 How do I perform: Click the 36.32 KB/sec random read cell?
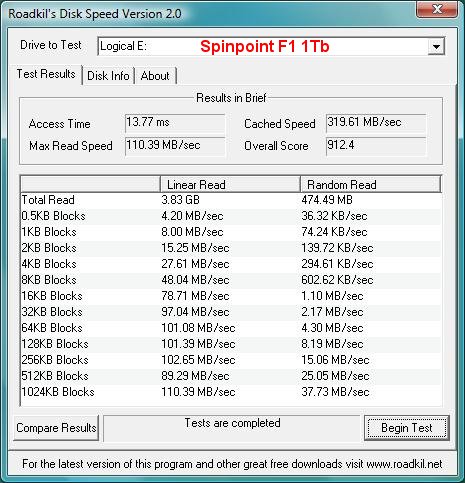334,216
